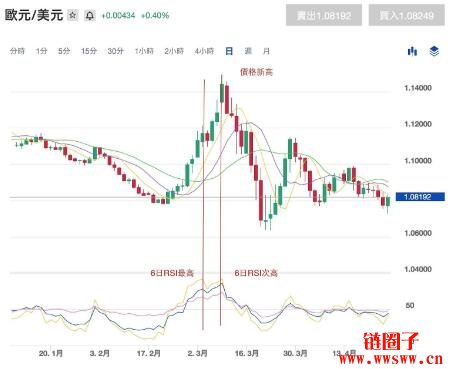Click the buy button showing 1.08249

(x=406, y=15)
